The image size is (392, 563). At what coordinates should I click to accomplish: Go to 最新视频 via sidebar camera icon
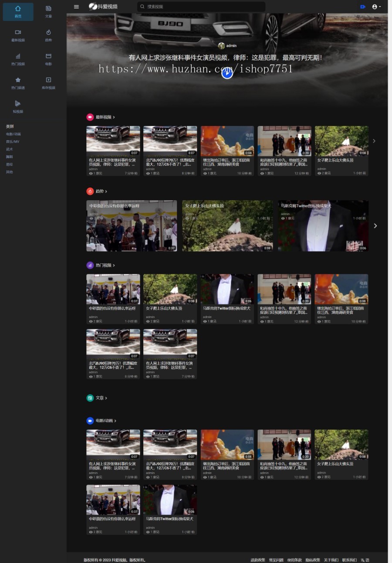(18, 32)
